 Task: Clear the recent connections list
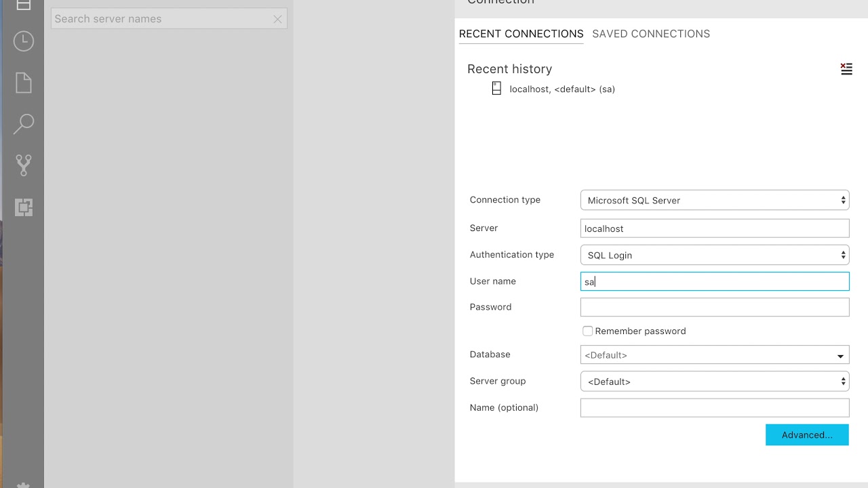click(846, 68)
